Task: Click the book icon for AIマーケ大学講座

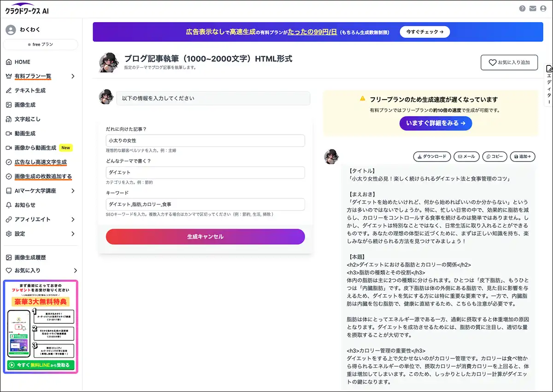Action: (x=9, y=191)
